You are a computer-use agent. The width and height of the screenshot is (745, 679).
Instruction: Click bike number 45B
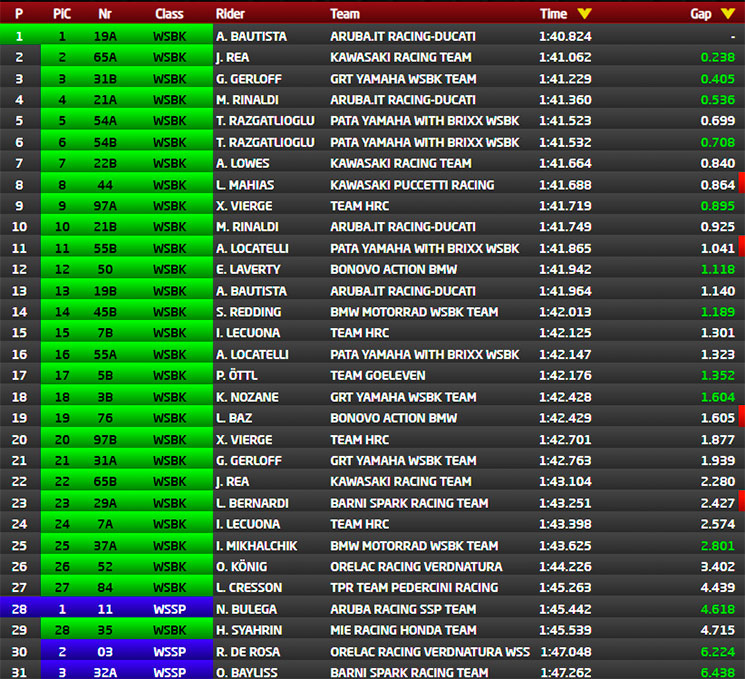[105, 312]
